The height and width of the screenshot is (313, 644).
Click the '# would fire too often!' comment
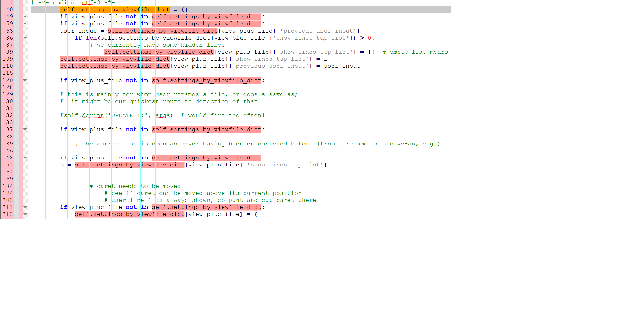coord(223,115)
